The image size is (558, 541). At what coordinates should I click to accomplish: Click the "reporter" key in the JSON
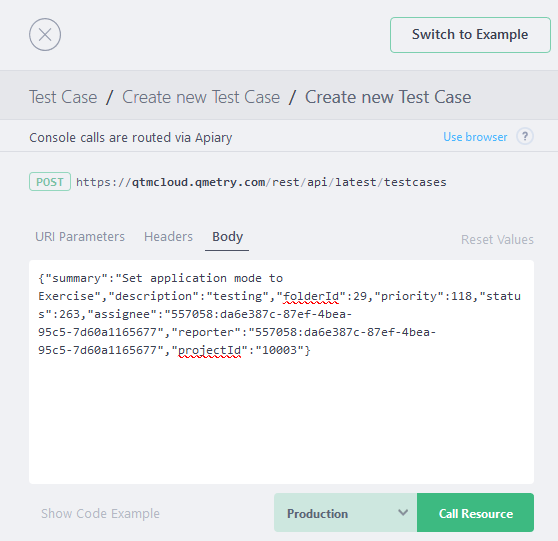pyautogui.click(x=206, y=332)
